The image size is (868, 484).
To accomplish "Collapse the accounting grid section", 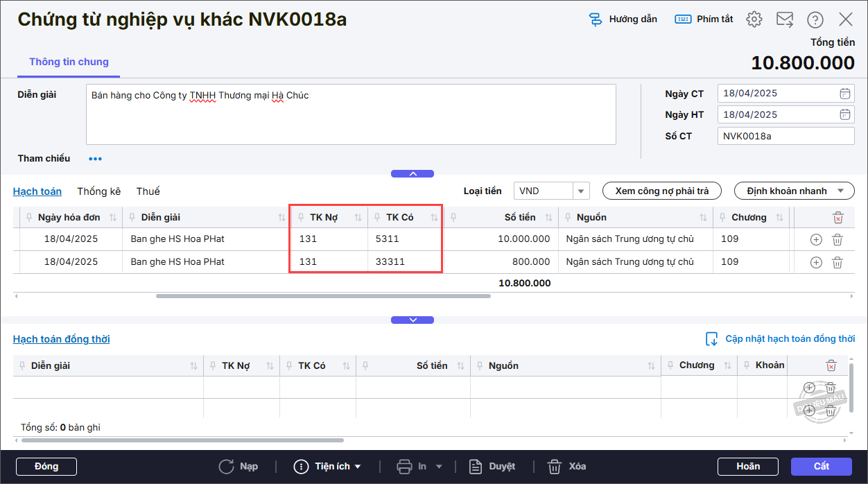I will coord(413,320).
